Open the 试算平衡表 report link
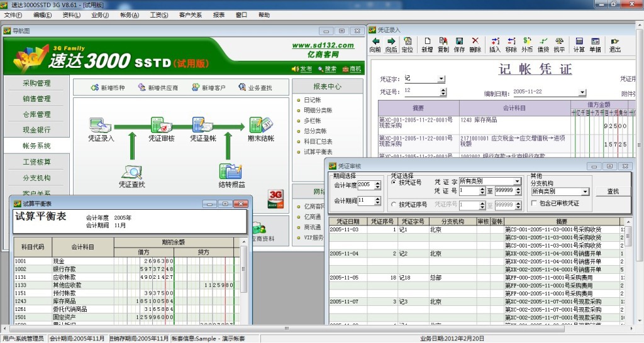Screen dimensions: 644x343 tap(318, 152)
